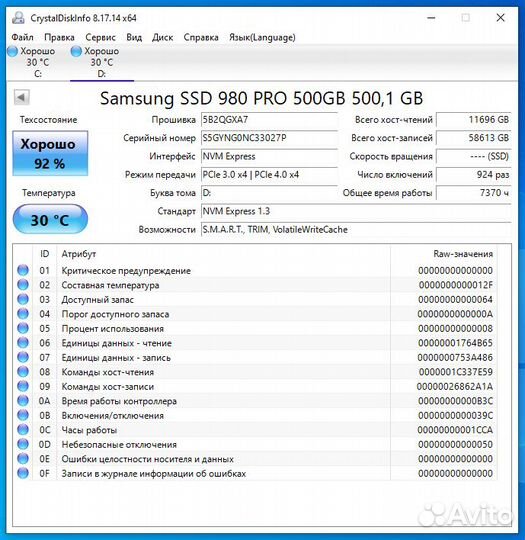Click the status circle icon for drive C:
The width and height of the screenshot is (525, 540).
click(x=12, y=51)
